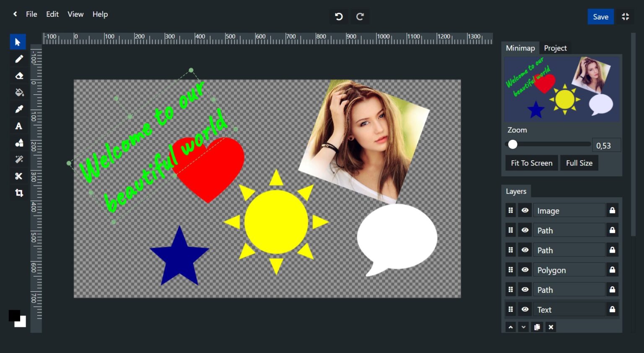
Task: Switch to the Project tab
Action: point(555,48)
